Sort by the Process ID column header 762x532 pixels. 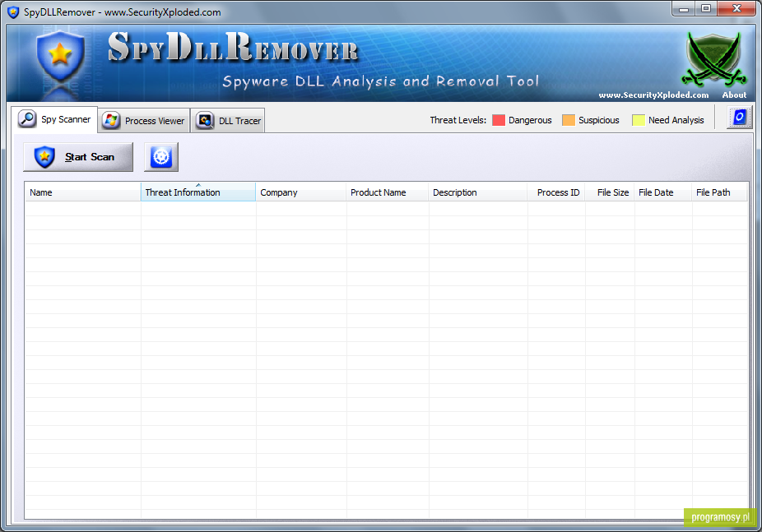click(556, 192)
